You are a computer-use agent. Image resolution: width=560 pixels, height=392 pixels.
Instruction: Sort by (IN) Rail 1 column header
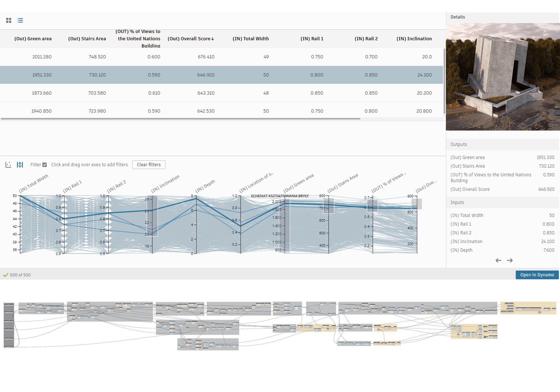[312, 39]
